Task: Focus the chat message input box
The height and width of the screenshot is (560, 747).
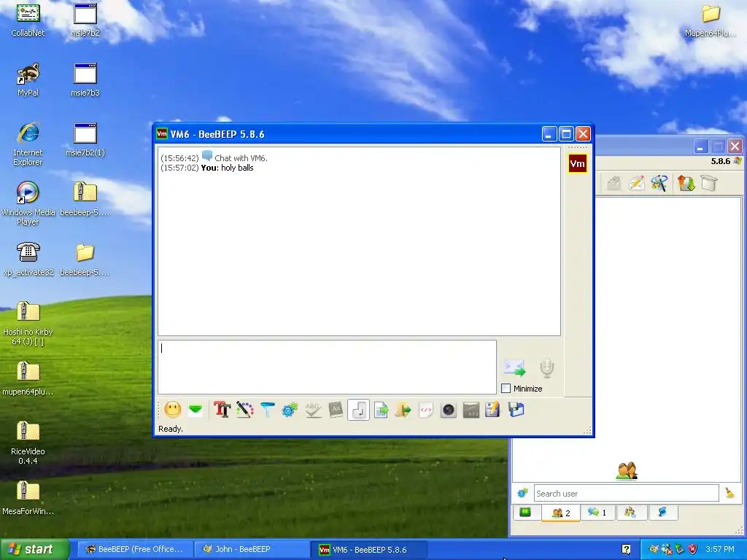Action: tap(328, 367)
